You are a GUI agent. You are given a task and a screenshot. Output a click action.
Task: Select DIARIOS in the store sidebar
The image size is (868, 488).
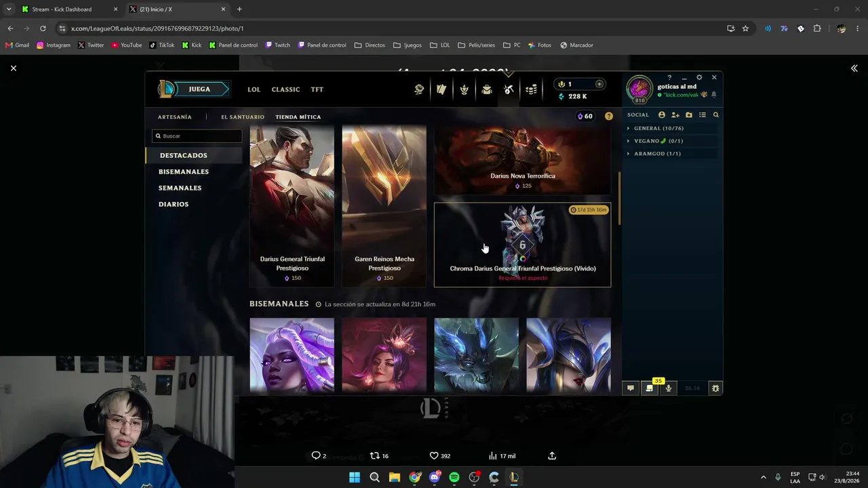coord(193,204)
